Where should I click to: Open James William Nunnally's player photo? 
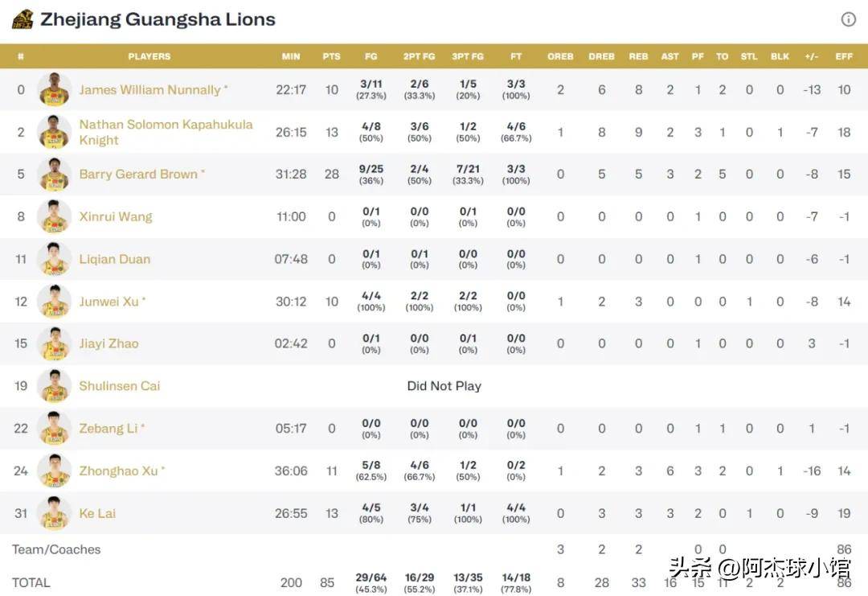[55, 89]
